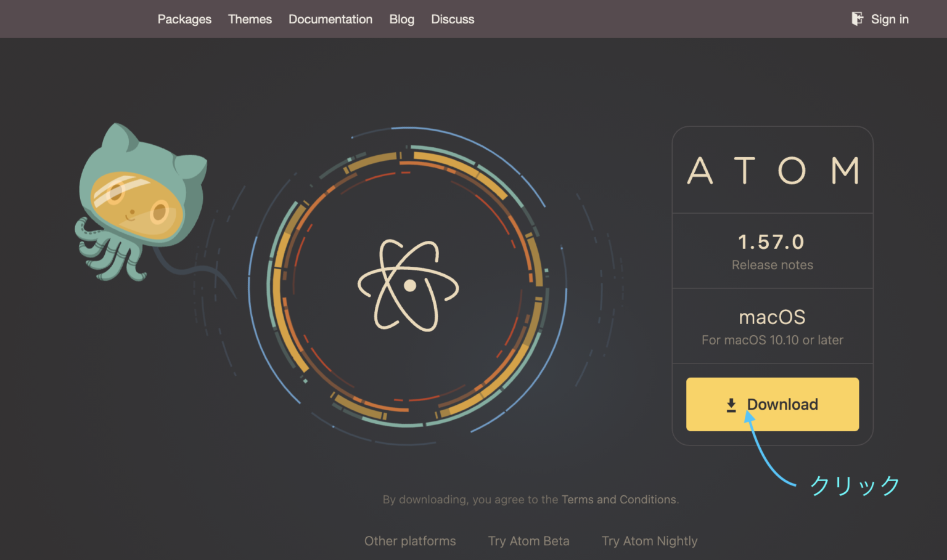Click the version number 1.57.0

click(x=771, y=241)
